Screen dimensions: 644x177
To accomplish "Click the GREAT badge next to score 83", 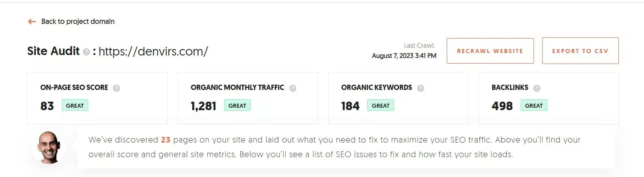I will tap(75, 105).
